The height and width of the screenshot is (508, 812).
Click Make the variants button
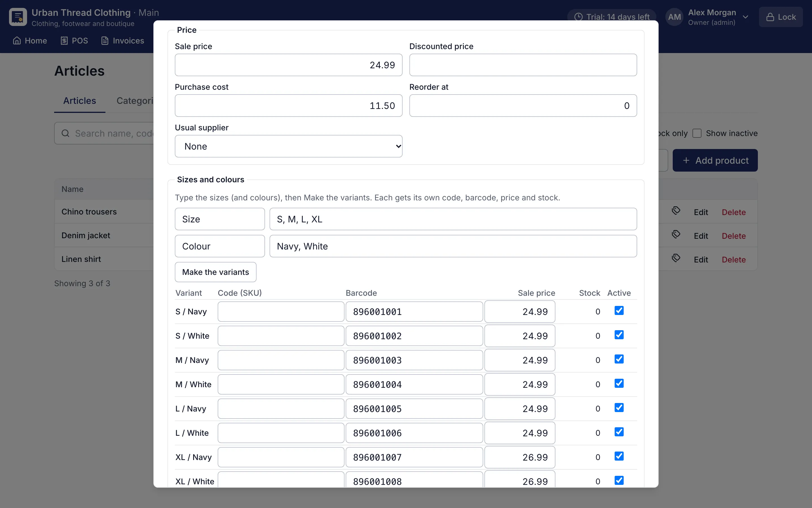coord(215,272)
